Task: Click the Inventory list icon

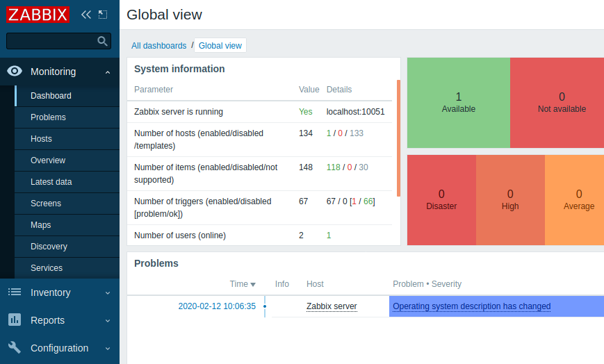Action: (15, 292)
